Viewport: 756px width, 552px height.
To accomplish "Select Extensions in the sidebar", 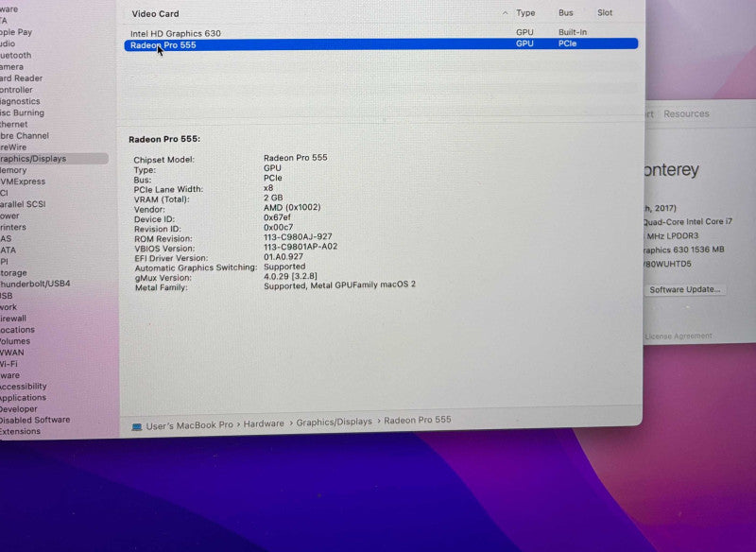I will 20,431.
